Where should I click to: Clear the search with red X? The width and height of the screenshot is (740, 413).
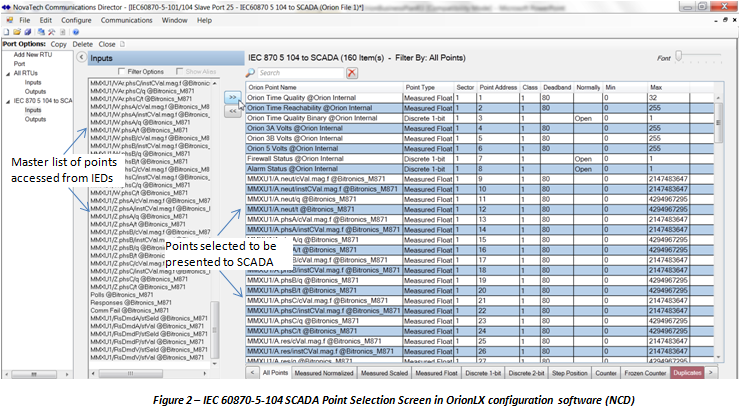pos(352,73)
